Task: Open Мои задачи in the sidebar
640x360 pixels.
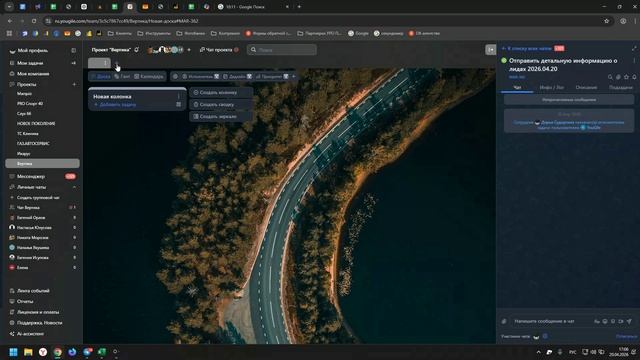Action: coord(30,63)
